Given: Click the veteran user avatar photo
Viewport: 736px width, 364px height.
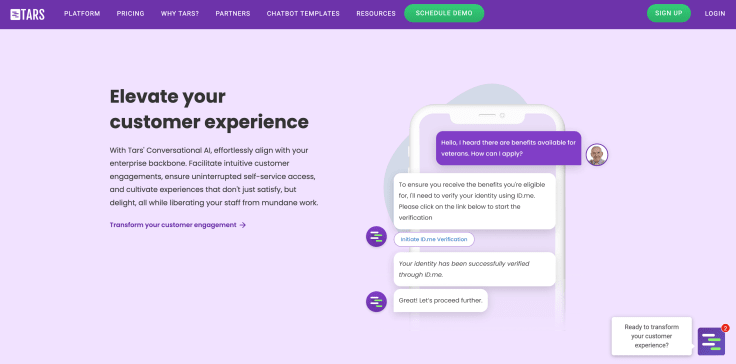Looking at the screenshot, I should click(597, 155).
